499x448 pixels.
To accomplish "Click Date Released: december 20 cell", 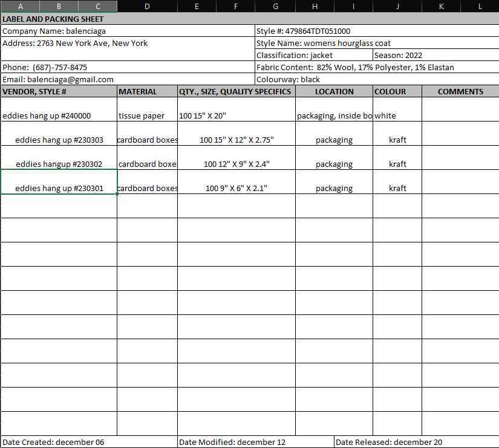I will 417,442.
